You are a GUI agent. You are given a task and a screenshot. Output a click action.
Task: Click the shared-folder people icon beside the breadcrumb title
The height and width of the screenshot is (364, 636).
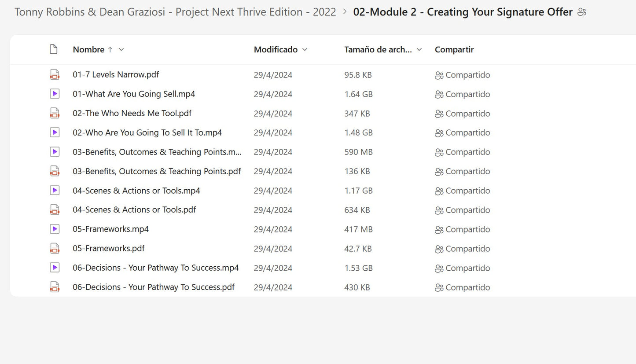tap(582, 12)
